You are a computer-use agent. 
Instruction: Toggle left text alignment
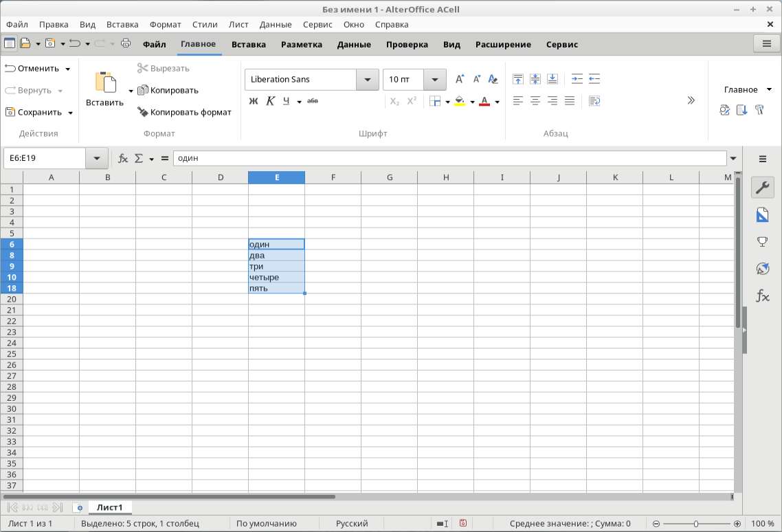pyautogui.click(x=517, y=101)
